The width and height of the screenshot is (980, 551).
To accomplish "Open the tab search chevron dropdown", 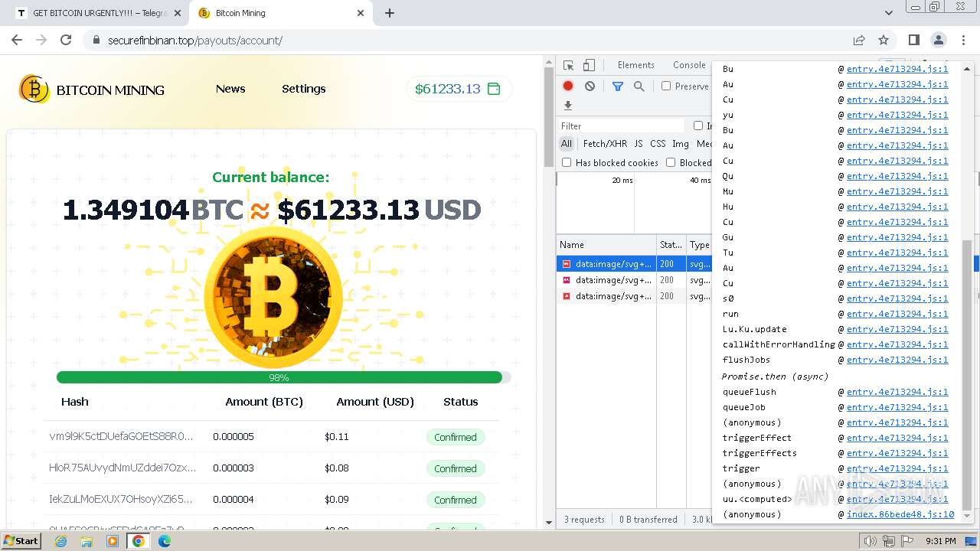I will click(889, 13).
